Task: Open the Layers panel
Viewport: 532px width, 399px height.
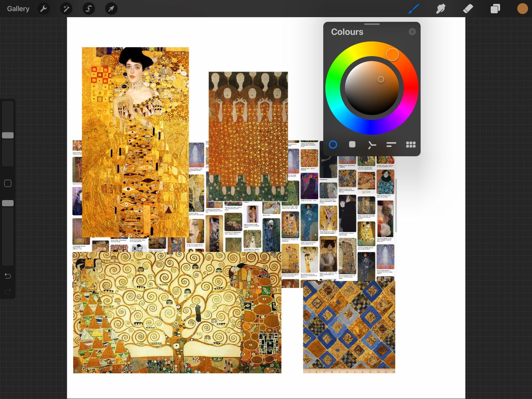Action: click(x=495, y=8)
